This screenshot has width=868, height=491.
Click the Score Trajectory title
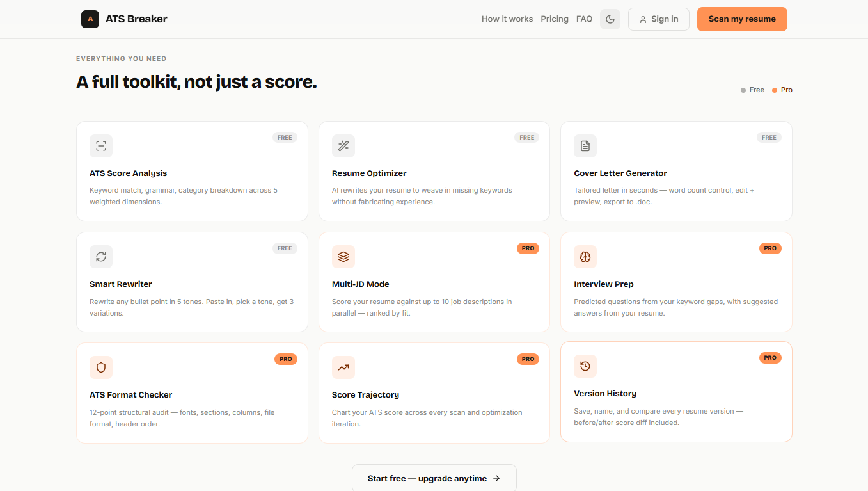coord(365,395)
